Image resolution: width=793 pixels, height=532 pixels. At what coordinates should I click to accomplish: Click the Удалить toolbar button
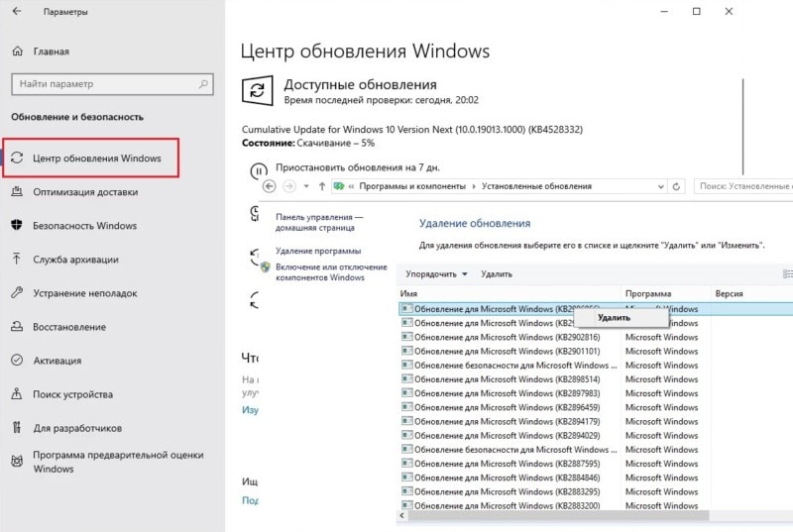pyautogui.click(x=497, y=273)
